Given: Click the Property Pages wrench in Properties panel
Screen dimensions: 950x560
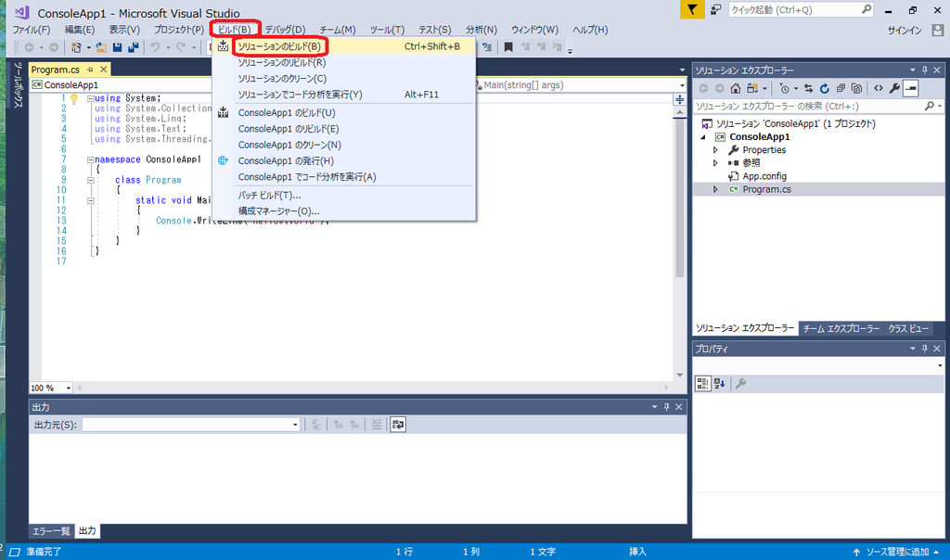Looking at the screenshot, I should click(x=740, y=383).
